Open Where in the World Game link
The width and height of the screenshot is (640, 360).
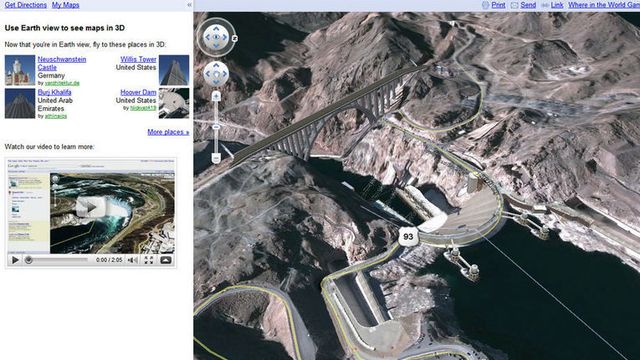click(x=604, y=5)
